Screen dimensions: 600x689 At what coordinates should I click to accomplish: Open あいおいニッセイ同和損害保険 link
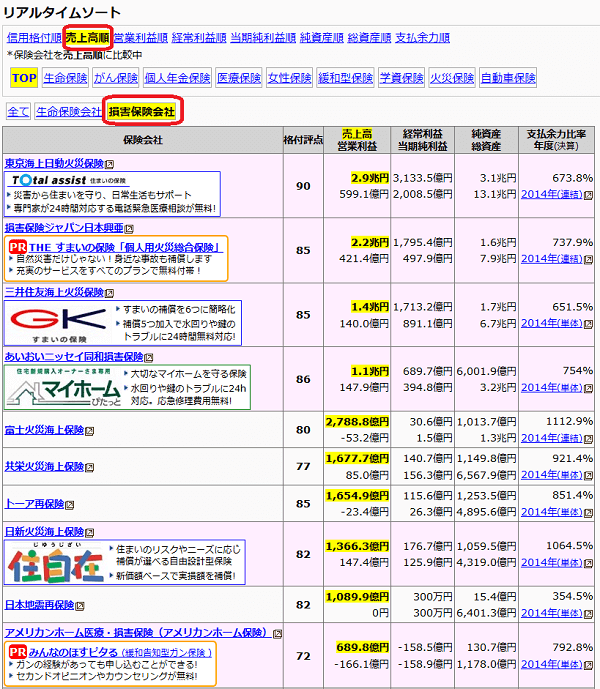click(x=74, y=357)
